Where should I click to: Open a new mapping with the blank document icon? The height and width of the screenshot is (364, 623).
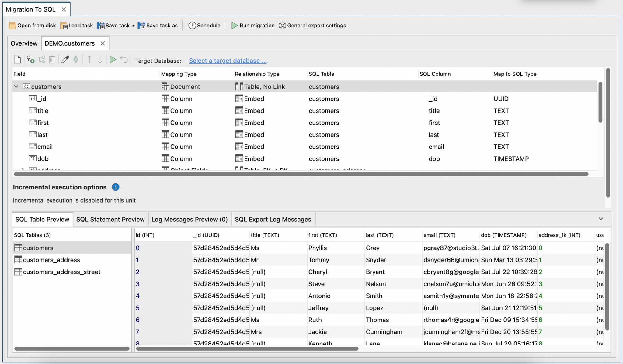pyautogui.click(x=17, y=60)
